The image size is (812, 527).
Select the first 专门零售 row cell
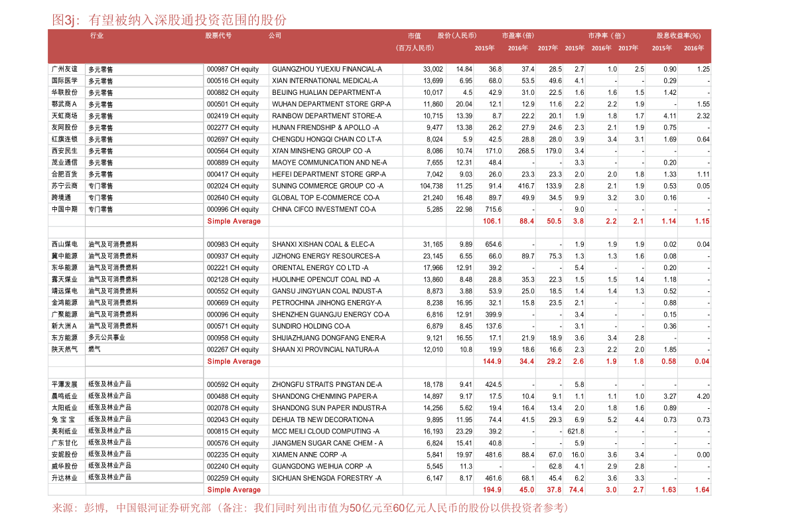coord(101,186)
